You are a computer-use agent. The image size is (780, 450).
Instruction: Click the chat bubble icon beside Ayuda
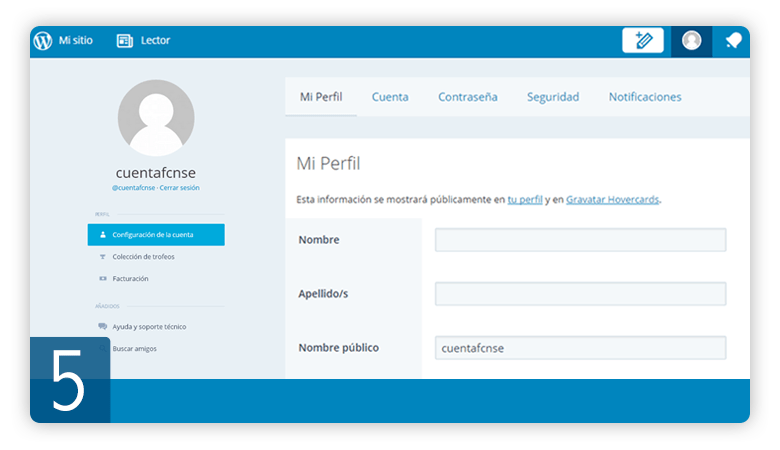coord(102,326)
